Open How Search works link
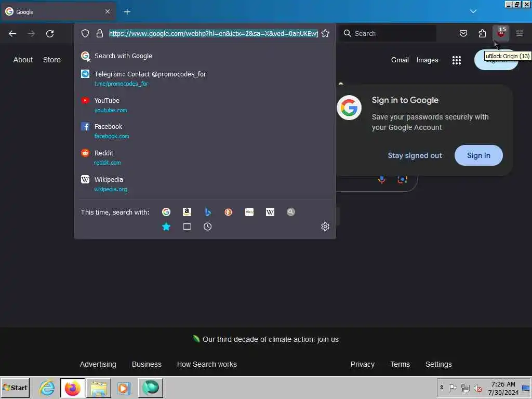The height and width of the screenshot is (399, 532). tap(207, 364)
